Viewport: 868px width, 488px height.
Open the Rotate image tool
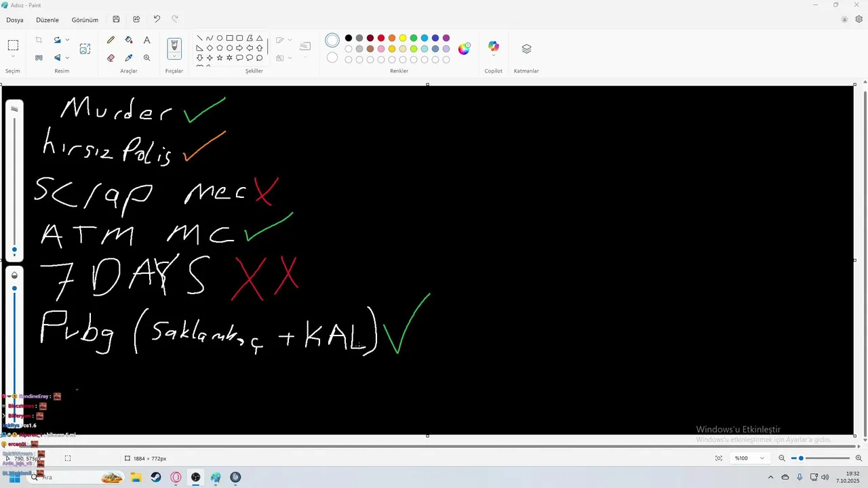(58, 40)
